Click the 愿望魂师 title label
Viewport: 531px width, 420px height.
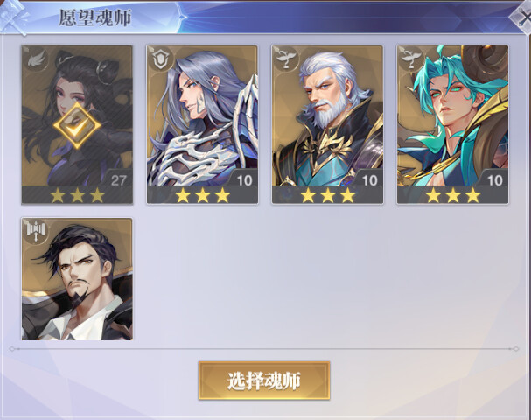95,17
